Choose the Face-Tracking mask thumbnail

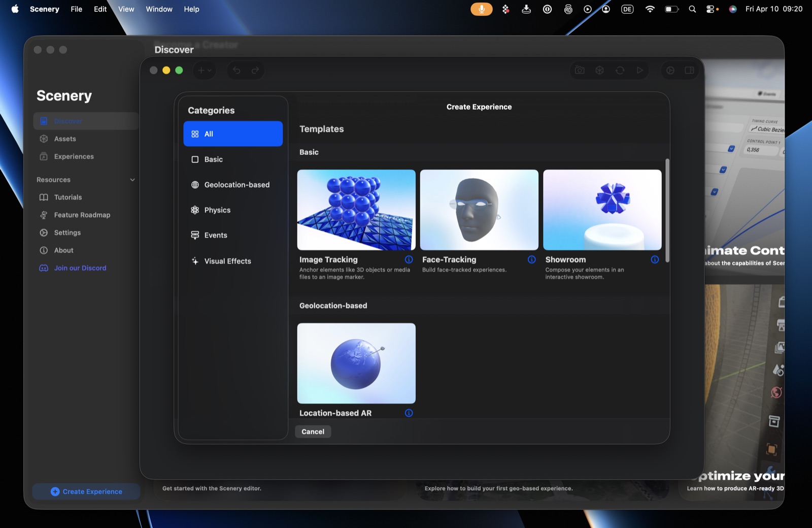pyautogui.click(x=479, y=210)
